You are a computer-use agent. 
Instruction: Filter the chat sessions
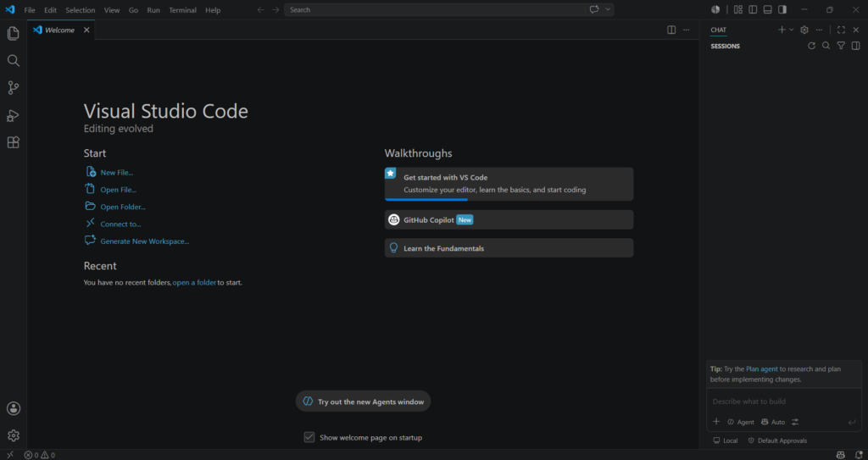[x=841, y=46]
